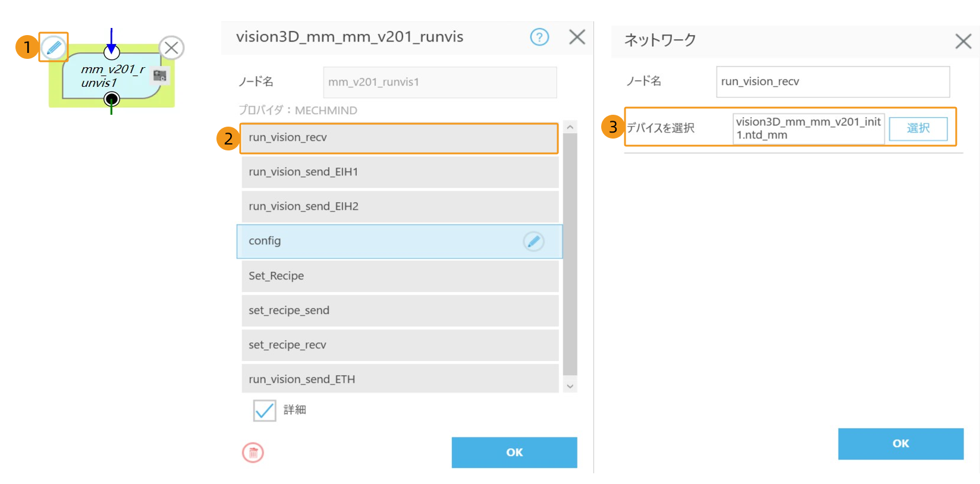The width and height of the screenshot is (980, 484).
Task: Open help for the vision3D_mm_mm_v201_runvis dialog
Action: [539, 37]
